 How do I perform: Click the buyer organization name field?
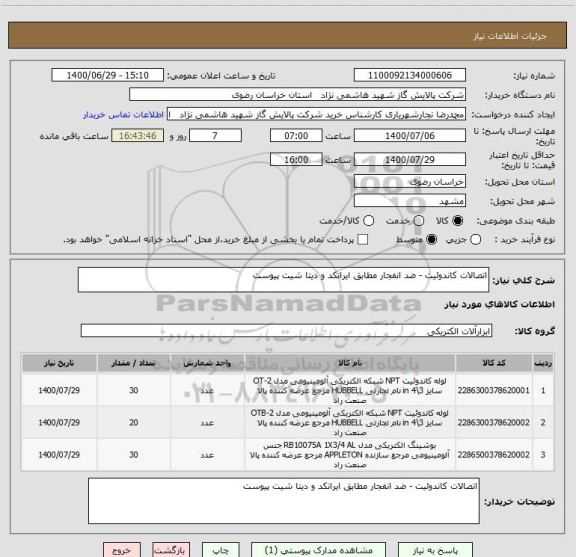(x=297, y=95)
